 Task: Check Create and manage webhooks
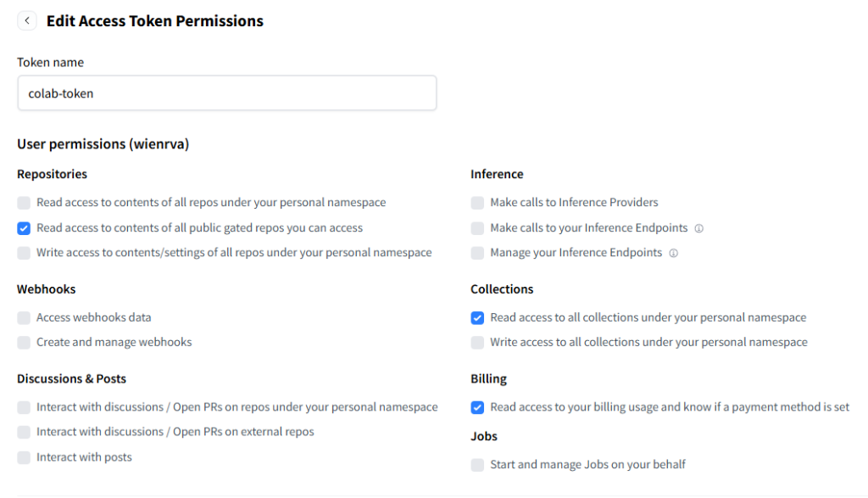[x=24, y=343]
